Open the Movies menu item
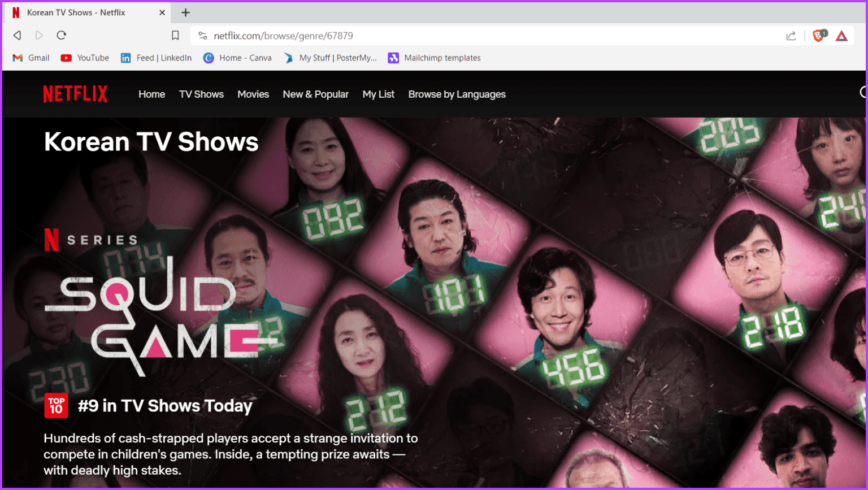The width and height of the screenshot is (868, 490). click(x=253, y=94)
